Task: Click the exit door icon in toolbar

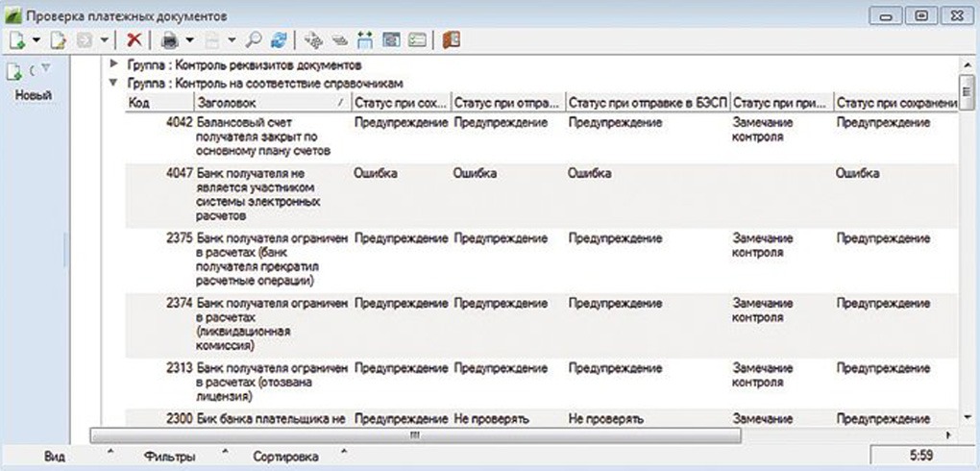Action: tap(452, 40)
